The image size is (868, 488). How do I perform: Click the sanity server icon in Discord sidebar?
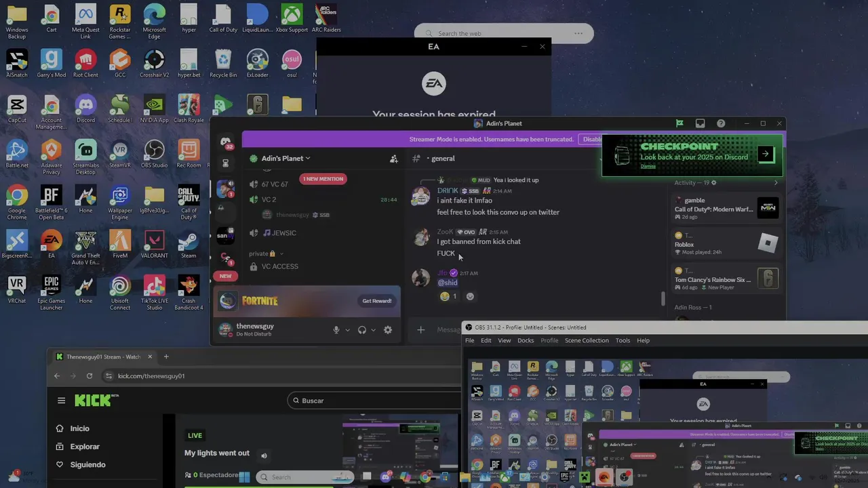(225, 235)
